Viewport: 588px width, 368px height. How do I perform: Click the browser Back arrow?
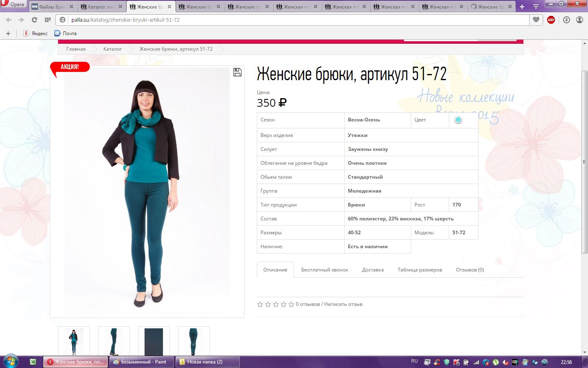[9, 20]
